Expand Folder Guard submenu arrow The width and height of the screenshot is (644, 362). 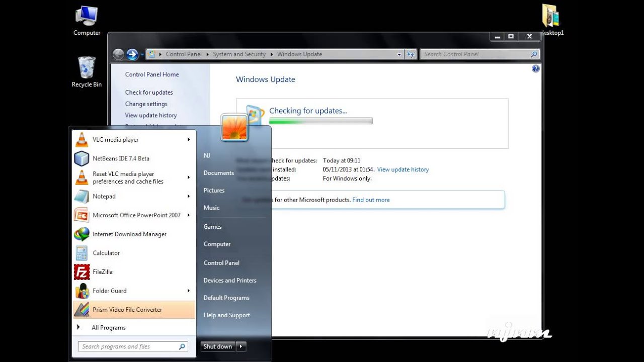189,291
